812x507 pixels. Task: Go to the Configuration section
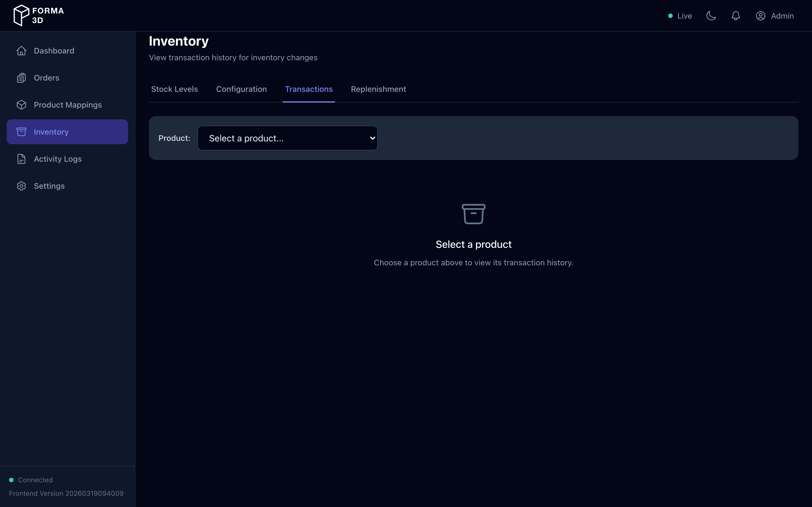tap(241, 89)
